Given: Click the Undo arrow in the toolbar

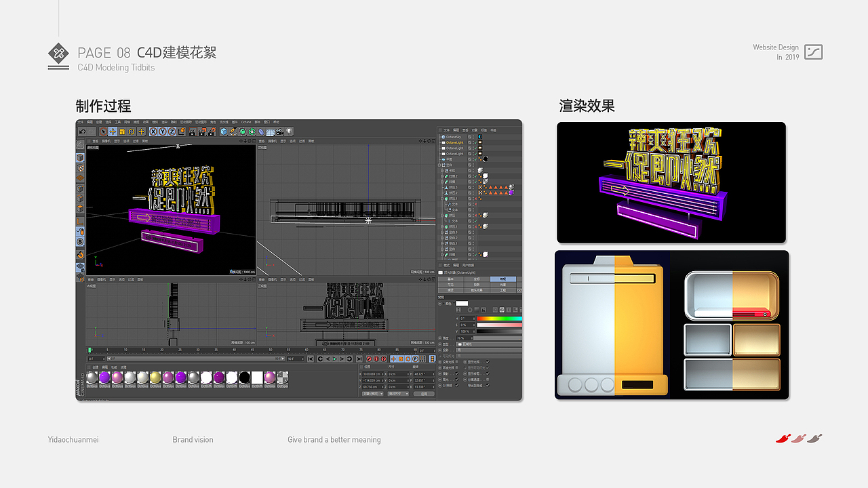Looking at the screenshot, I should pos(83,131).
